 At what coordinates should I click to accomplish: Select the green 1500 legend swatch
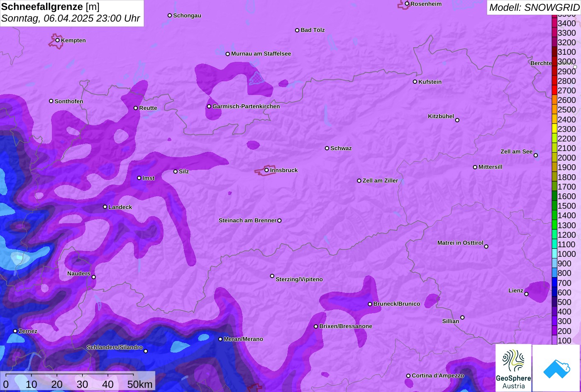tap(554, 205)
